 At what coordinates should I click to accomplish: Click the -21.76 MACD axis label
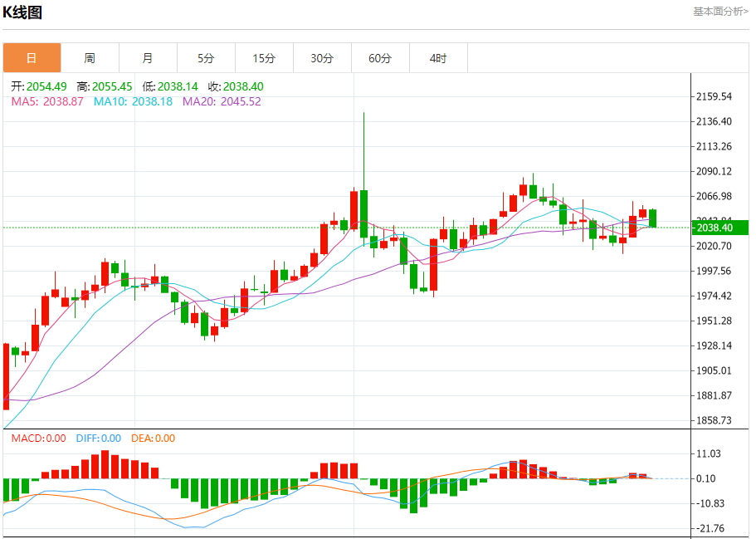pyautogui.click(x=710, y=528)
